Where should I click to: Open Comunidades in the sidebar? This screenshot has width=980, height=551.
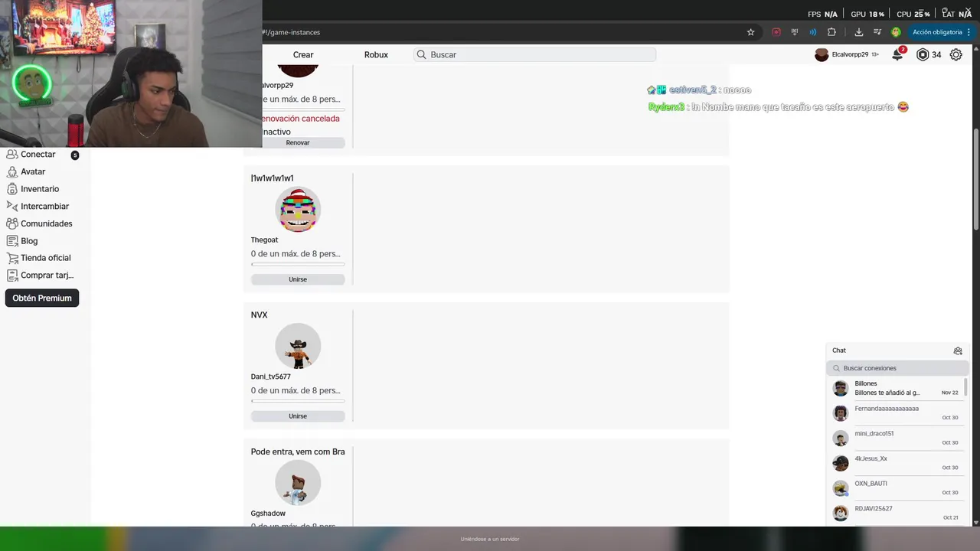(46, 223)
